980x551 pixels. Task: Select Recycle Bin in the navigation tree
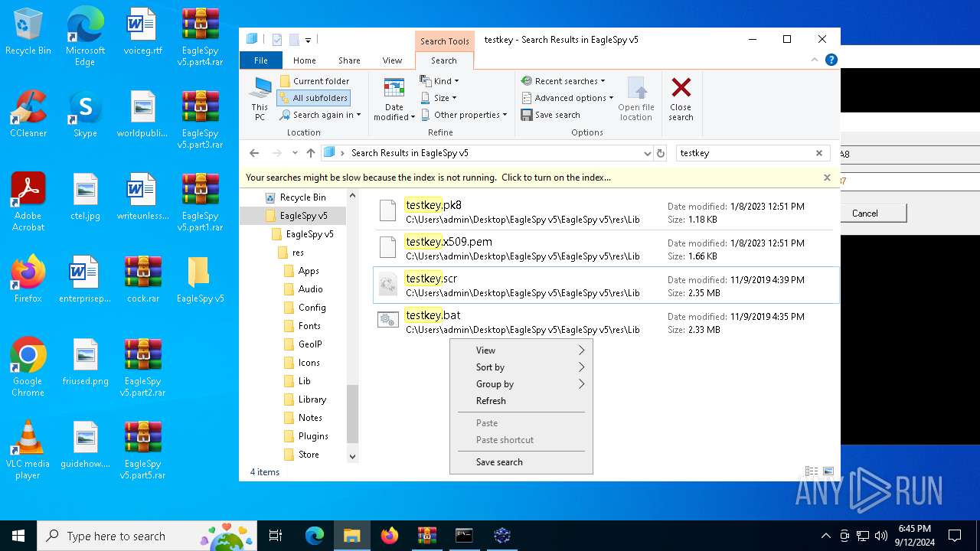[295, 197]
